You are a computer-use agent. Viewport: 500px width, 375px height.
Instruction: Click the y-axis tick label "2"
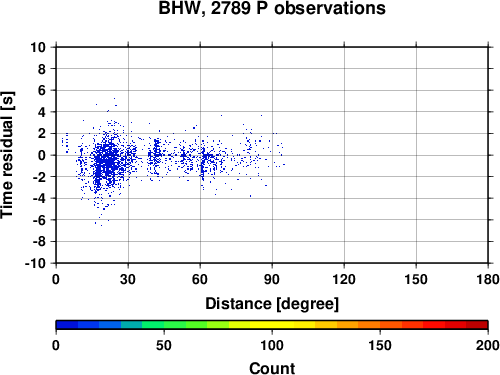(x=42, y=134)
